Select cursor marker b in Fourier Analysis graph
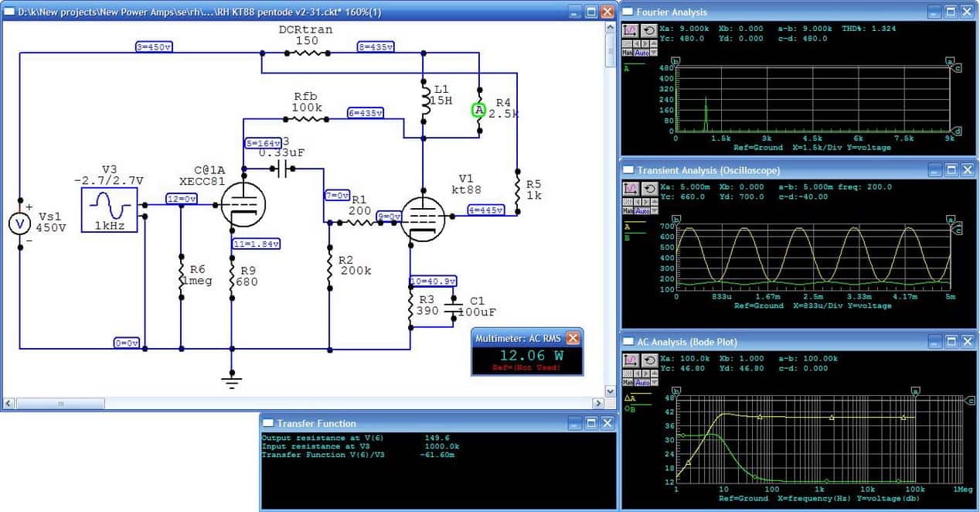980x512 pixels. [675, 60]
